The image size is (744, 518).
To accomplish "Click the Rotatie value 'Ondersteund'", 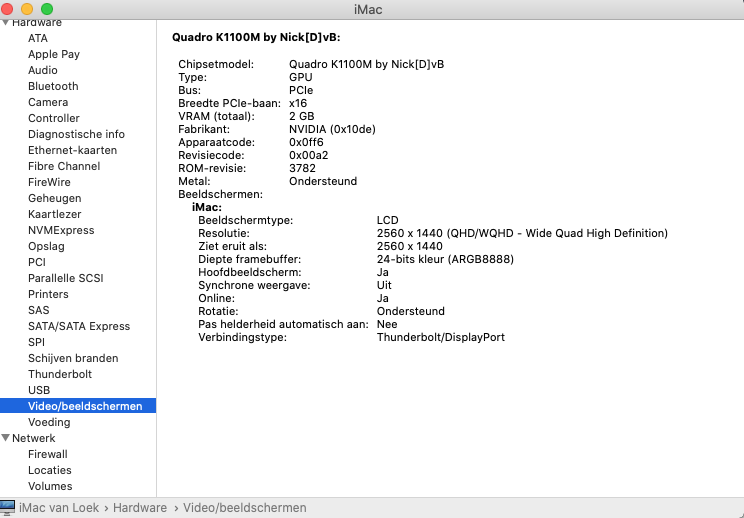I will (x=410, y=311).
